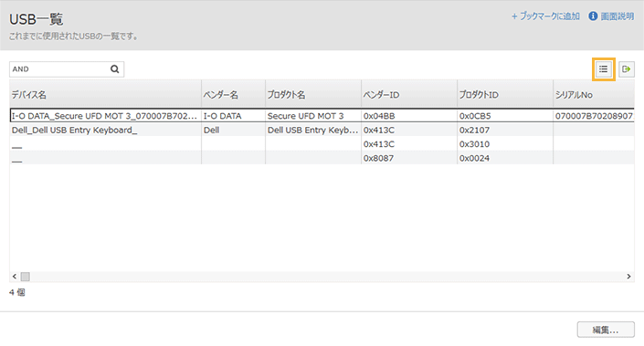Click the horizontal scrollbar right arrow
Image resolution: width=644 pixels, height=346 pixels.
pos(628,277)
